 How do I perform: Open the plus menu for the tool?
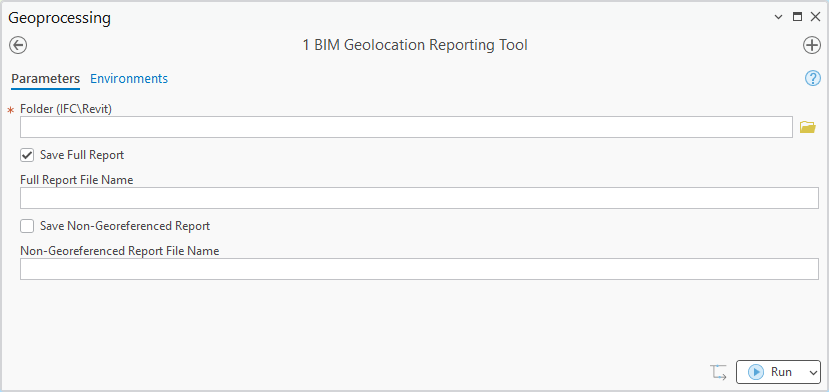[812, 45]
